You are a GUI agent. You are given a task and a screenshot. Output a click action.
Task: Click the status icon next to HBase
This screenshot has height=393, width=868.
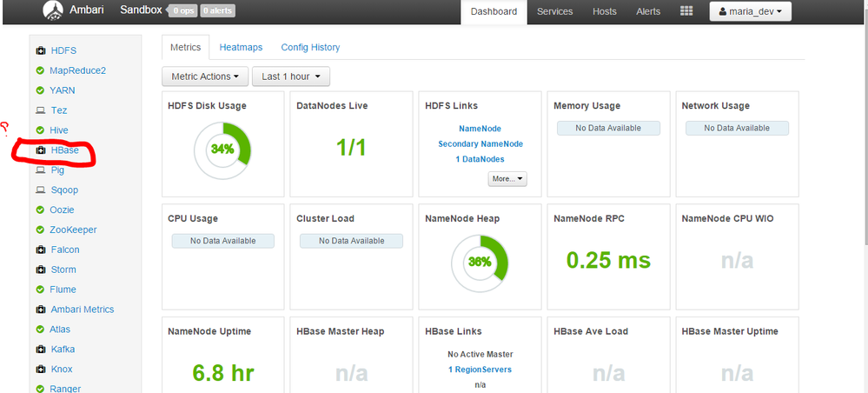tap(40, 150)
